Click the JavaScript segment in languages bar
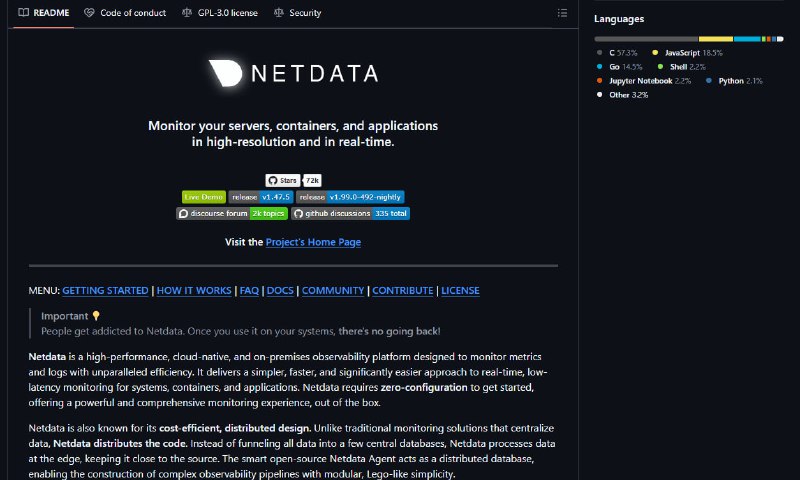 [716, 39]
